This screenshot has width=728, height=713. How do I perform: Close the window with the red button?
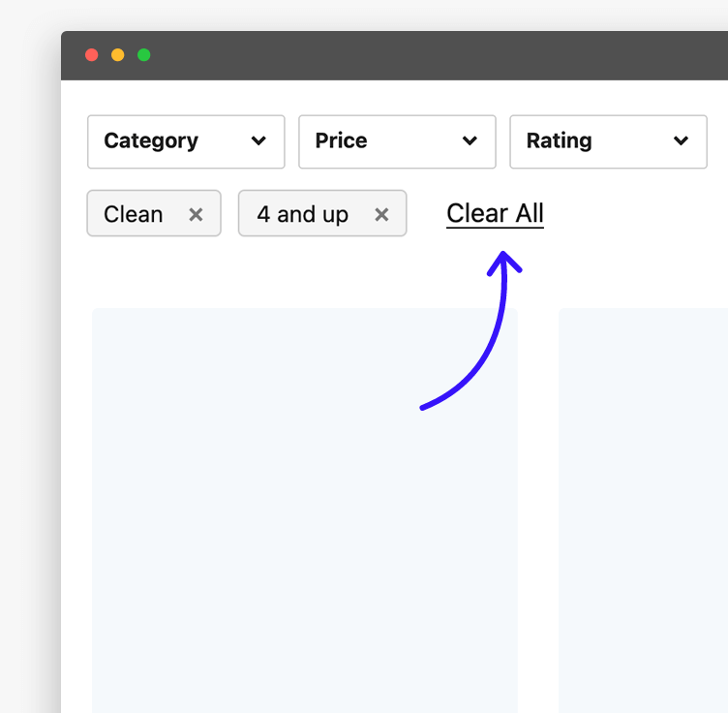[92, 55]
